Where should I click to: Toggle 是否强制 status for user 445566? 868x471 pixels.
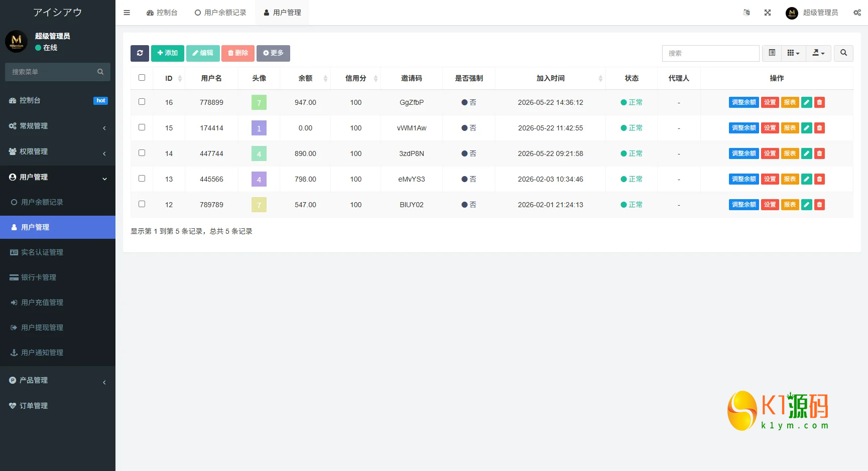point(469,179)
